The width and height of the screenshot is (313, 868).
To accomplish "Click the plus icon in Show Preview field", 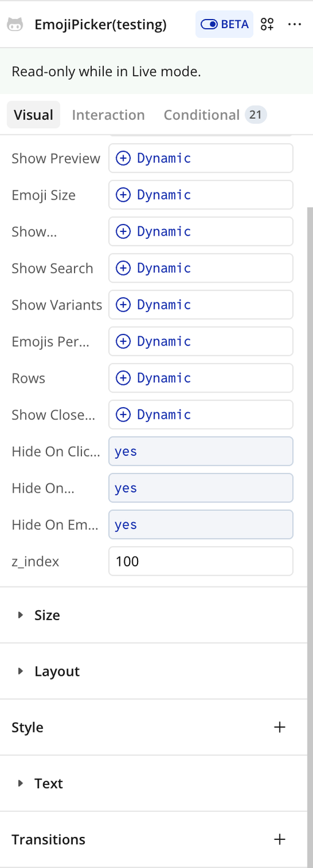I will pos(123,158).
